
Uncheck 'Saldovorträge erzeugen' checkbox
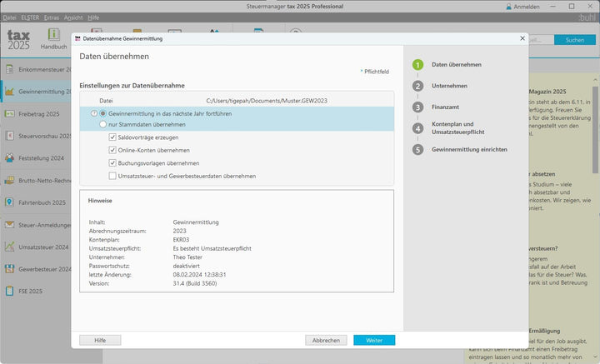112,137
